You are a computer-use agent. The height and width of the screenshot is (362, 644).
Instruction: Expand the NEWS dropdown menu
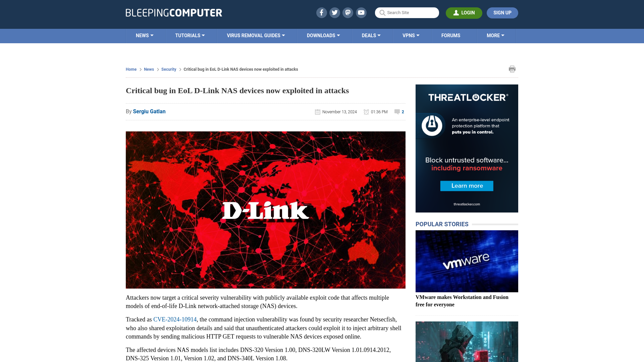click(x=145, y=36)
